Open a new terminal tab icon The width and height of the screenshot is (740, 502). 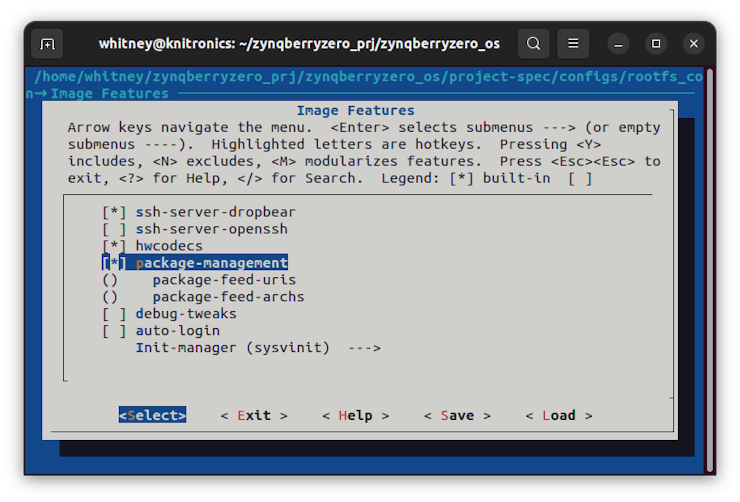click(x=47, y=44)
